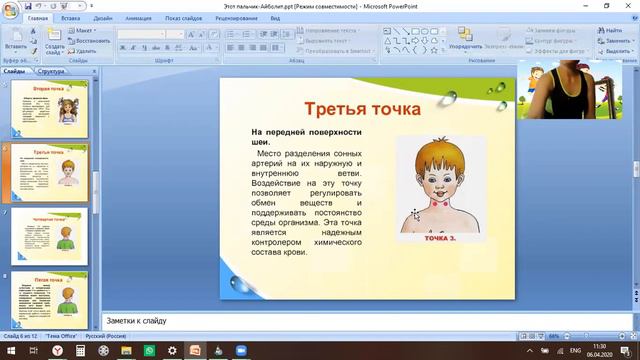The width and height of the screenshot is (640, 360).
Task: Switch to the Главная ribbon tab
Action: pos(38,18)
